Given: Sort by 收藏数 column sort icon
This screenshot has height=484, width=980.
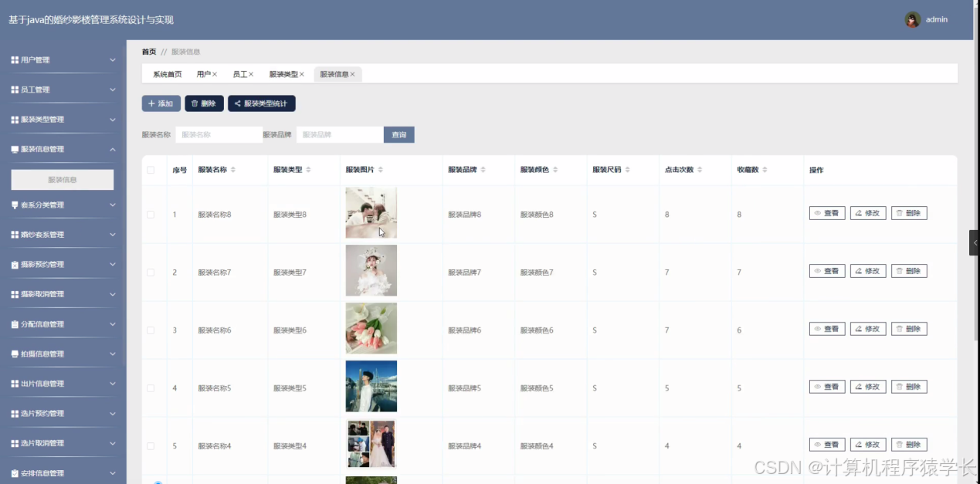Looking at the screenshot, I should point(765,170).
